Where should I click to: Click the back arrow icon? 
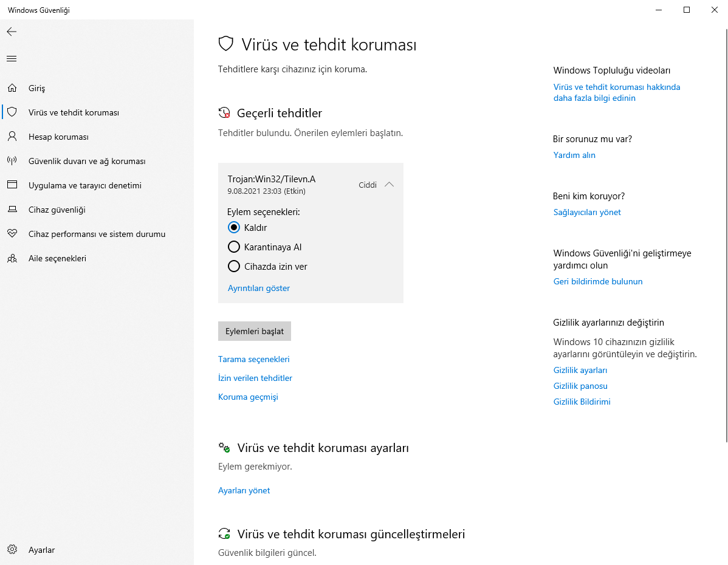point(12,32)
